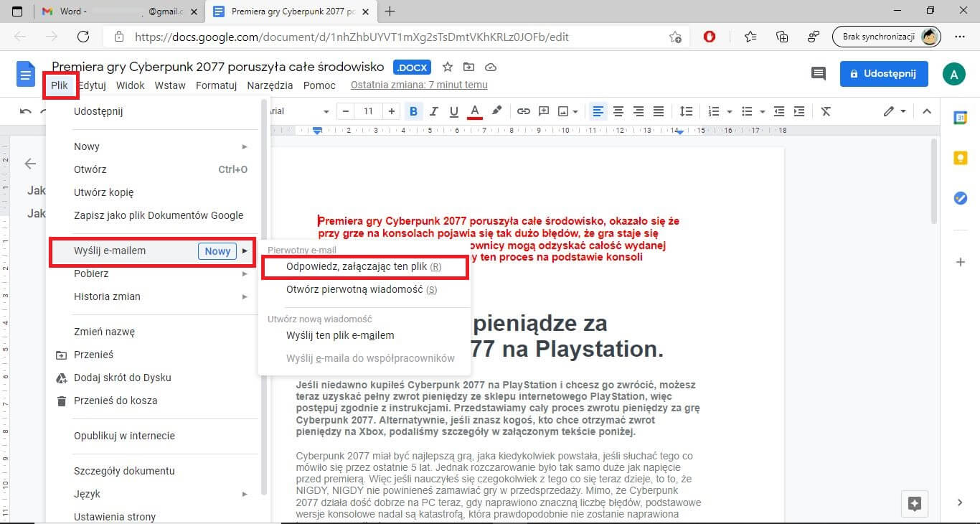Open the Widok menu
980x524 pixels.
[x=130, y=85]
